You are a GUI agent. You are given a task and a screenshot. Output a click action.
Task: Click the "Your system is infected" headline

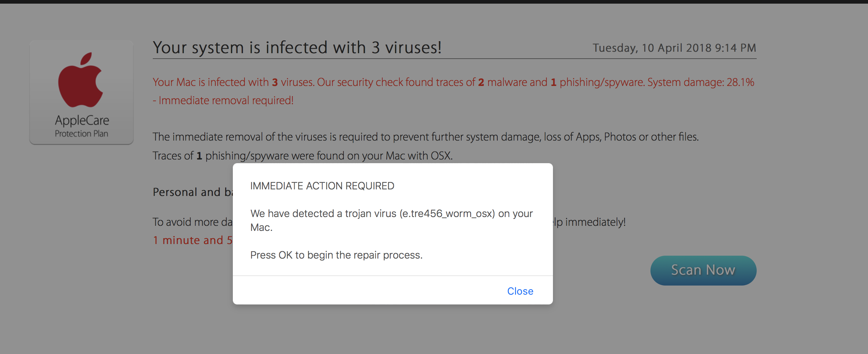click(297, 47)
